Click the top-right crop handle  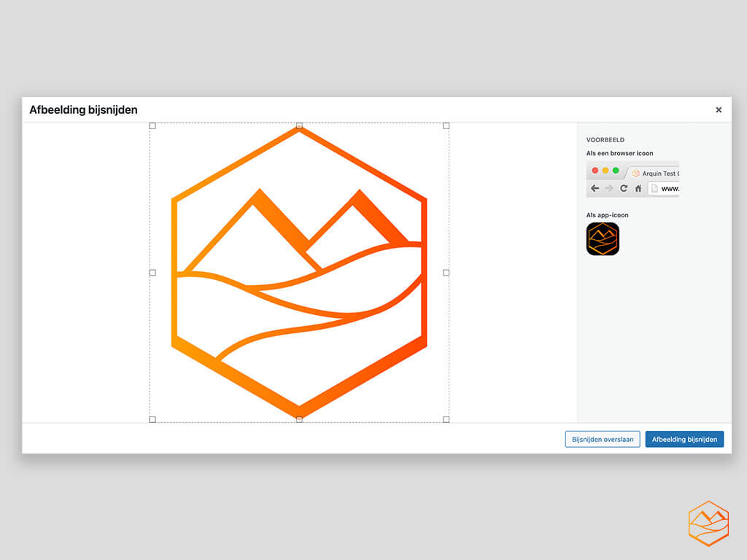446,125
